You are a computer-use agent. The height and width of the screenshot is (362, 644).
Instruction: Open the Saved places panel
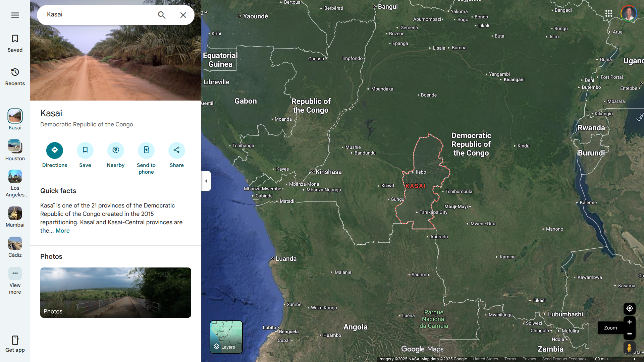click(15, 43)
